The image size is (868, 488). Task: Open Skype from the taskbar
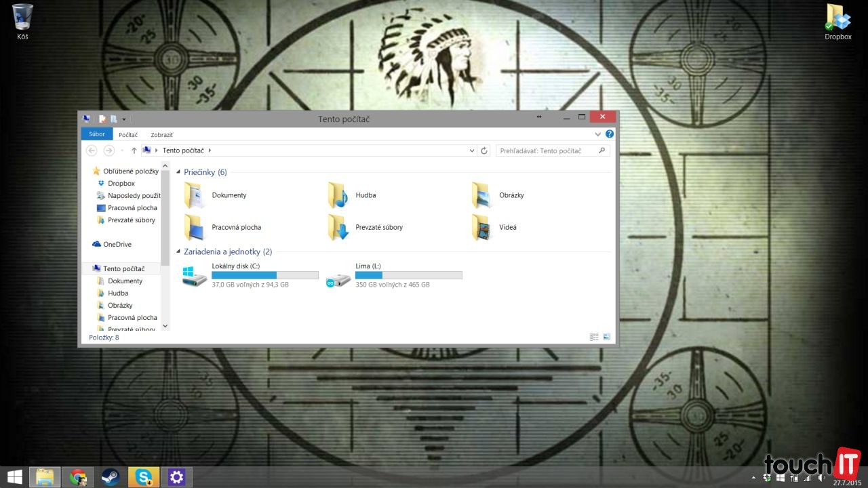pos(144,477)
